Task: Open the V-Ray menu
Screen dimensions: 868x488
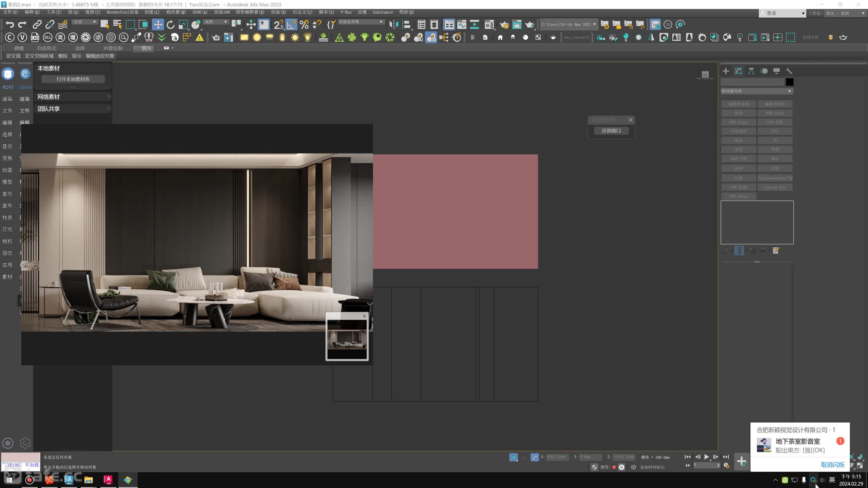Action: click(346, 12)
